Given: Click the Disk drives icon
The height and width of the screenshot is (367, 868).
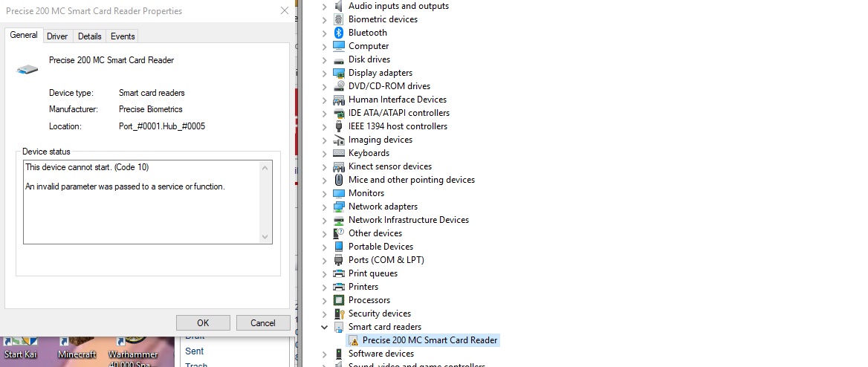Looking at the screenshot, I should coord(339,59).
